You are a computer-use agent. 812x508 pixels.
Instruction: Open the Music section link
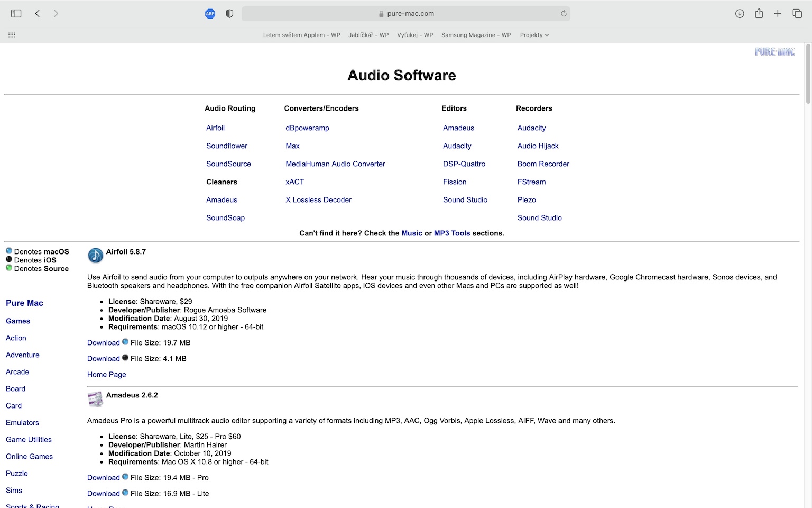[412, 233]
